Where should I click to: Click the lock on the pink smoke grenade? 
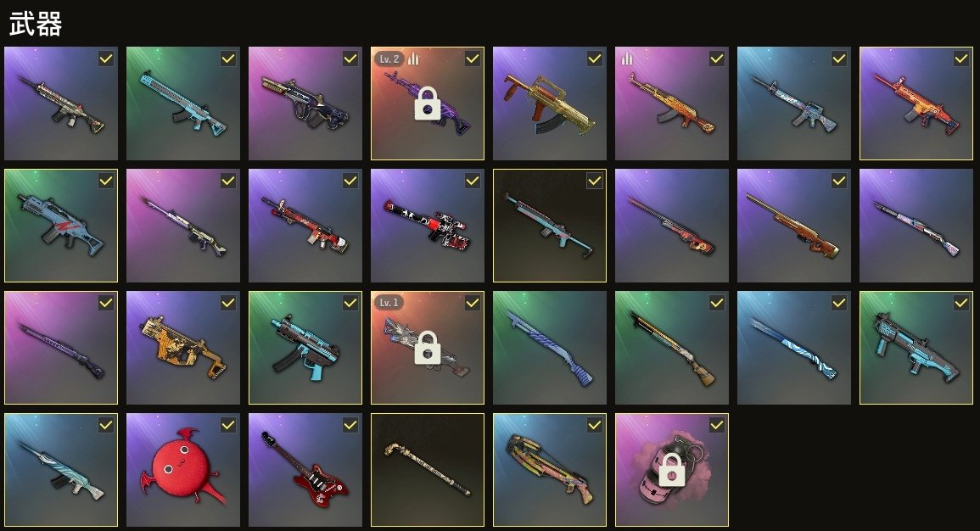(672, 469)
